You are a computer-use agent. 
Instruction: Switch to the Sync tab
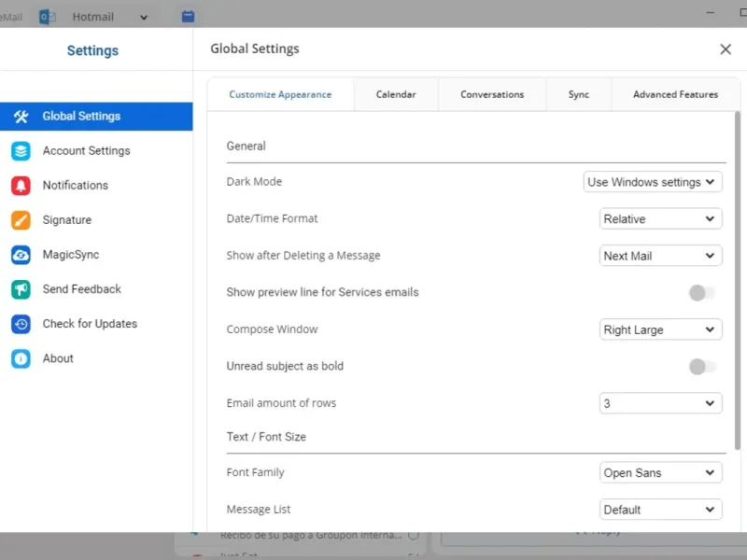579,94
